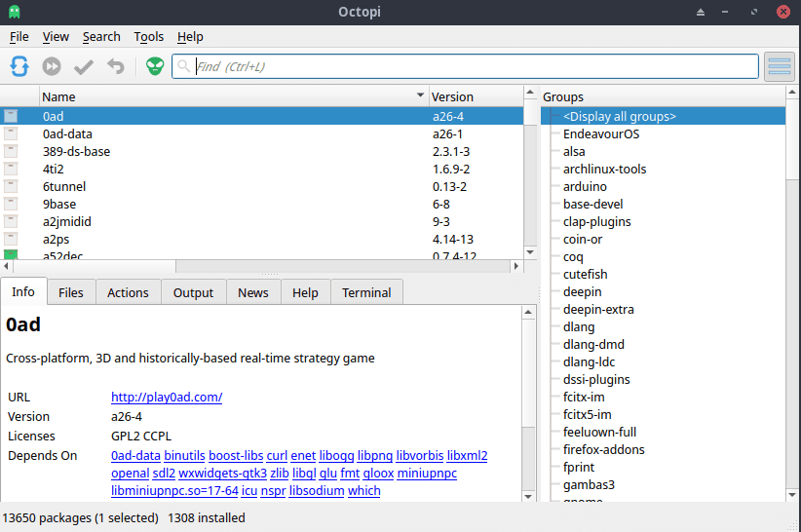The height and width of the screenshot is (532, 801).
Task: Select the a2jmidid package row
Action: tap(261, 221)
